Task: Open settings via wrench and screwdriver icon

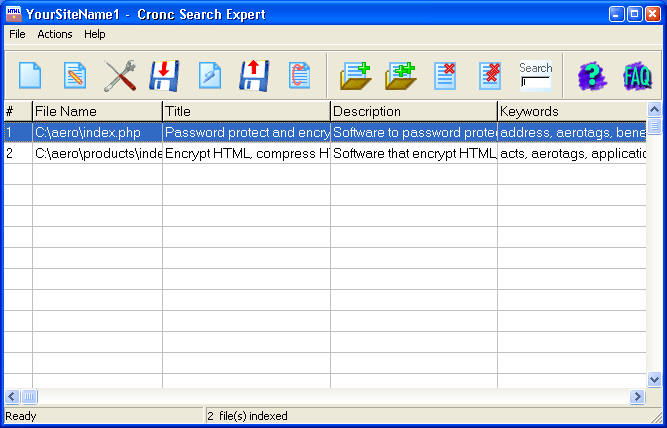Action: pos(120,75)
